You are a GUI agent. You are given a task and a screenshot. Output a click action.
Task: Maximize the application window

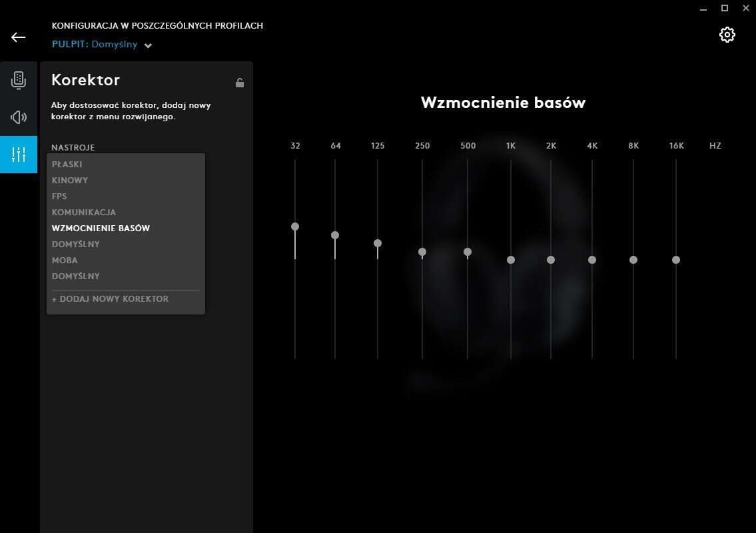[725, 8]
